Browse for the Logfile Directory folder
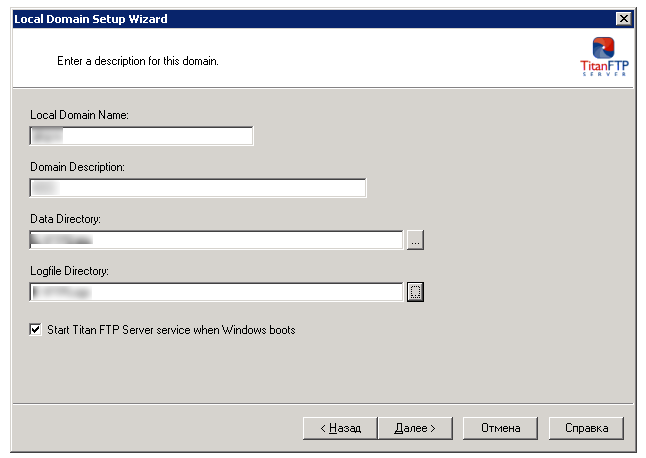 point(415,292)
